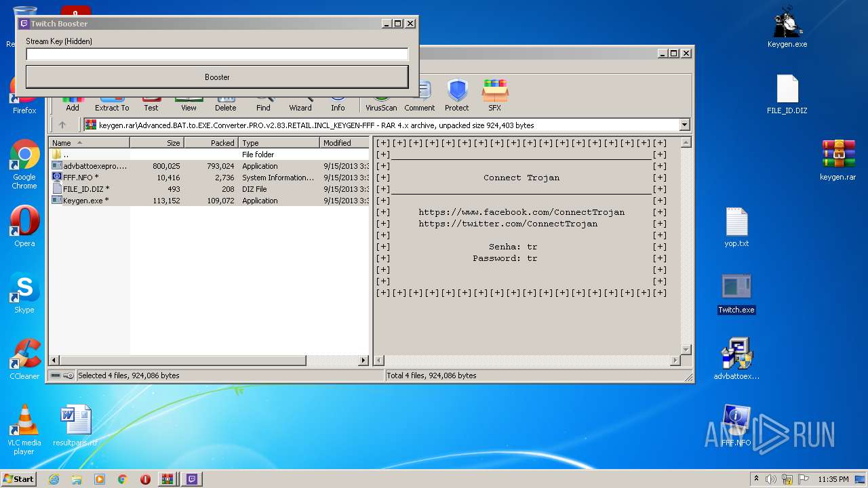Click the Comment toolbar icon in WinRAR
The height and width of the screenshot is (488, 868).
coord(420,97)
